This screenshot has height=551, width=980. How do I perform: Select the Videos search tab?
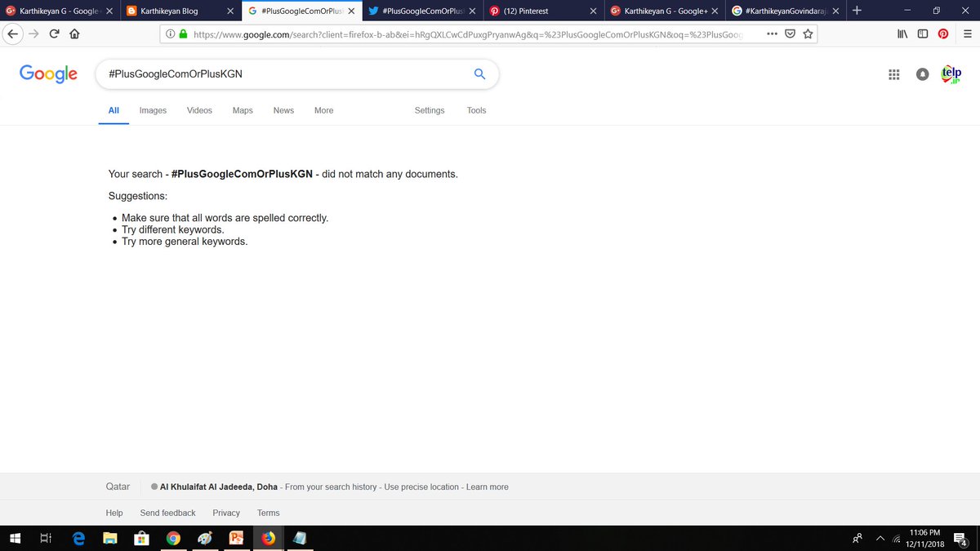click(199, 110)
